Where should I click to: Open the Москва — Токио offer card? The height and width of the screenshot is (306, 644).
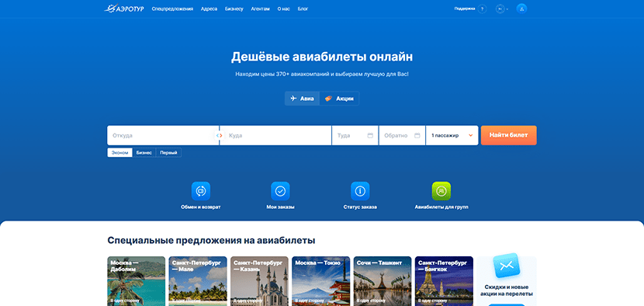pyautogui.click(x=321, y=281)
